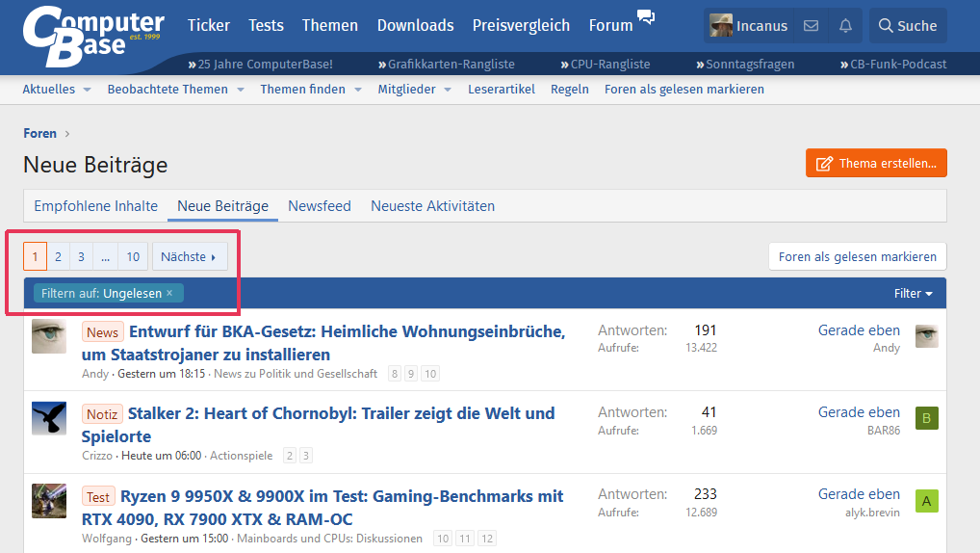Open the Filter dropdown in blue bar
This screenshot has height=553, width=980.
pos(914,294)
